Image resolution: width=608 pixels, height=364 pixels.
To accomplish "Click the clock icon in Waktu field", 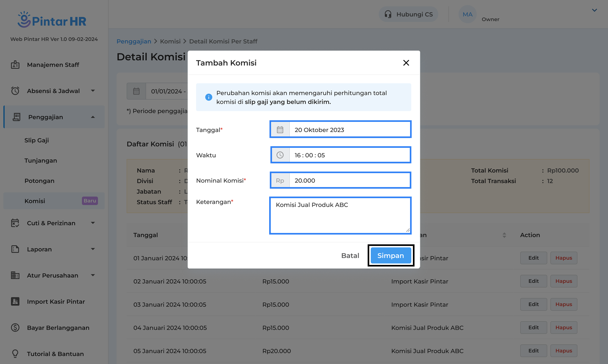I will (280, 155).
